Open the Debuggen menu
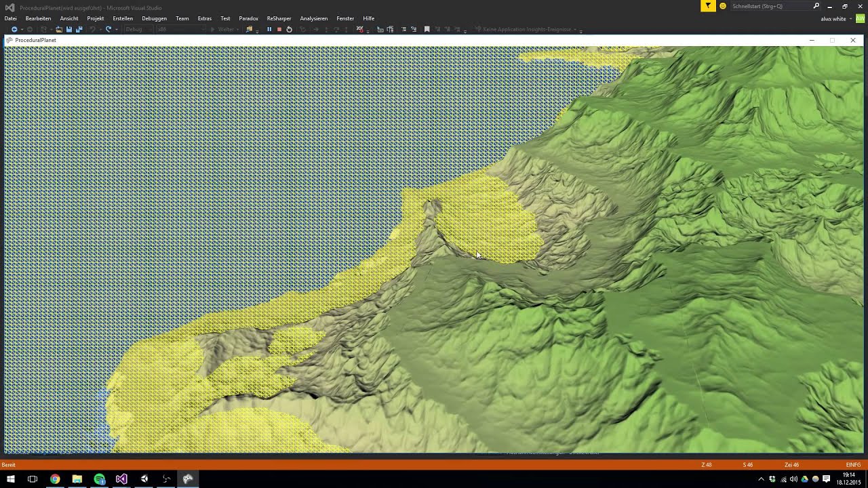This screenshot has width=868, height=488. [x=154, y=18]
